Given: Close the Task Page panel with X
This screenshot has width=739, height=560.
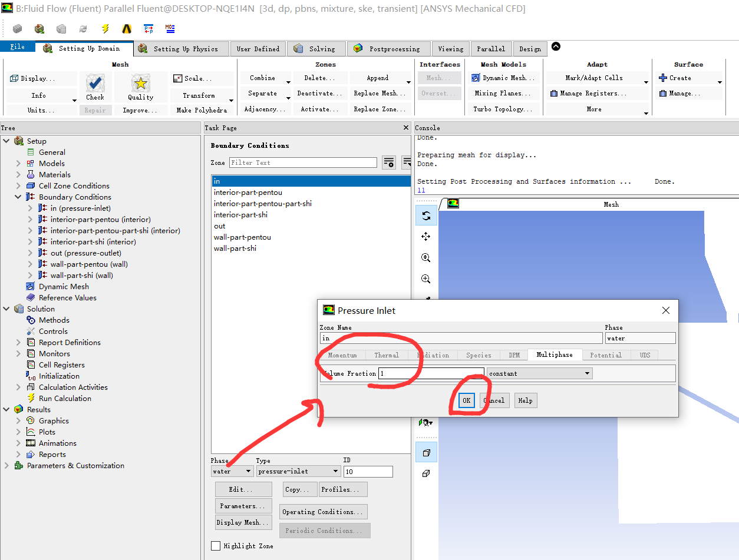Looking at the screenshot, I should [405, 128].
